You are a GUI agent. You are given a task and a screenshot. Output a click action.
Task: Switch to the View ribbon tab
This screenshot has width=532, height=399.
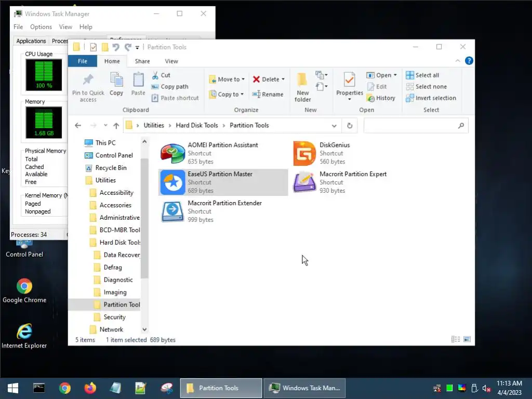(x=171, y=61)
